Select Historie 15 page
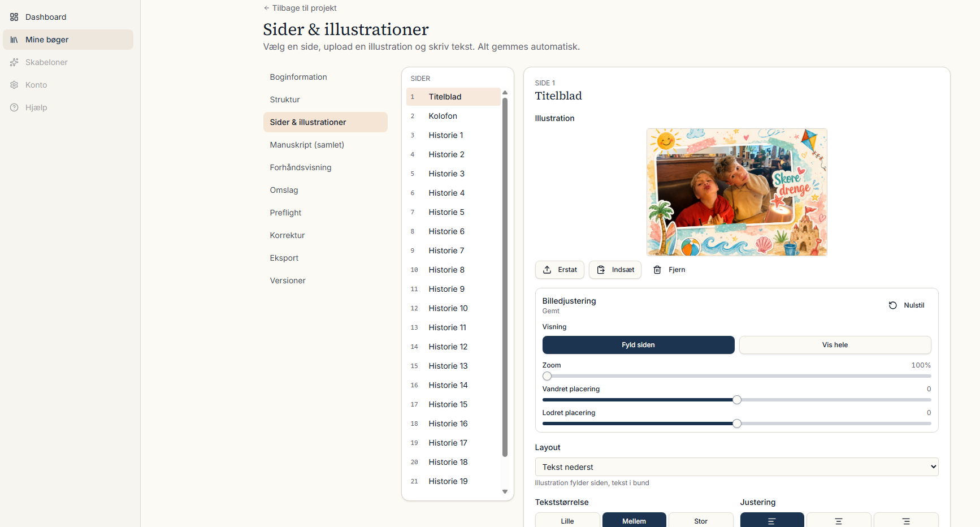 click(453, 404)
